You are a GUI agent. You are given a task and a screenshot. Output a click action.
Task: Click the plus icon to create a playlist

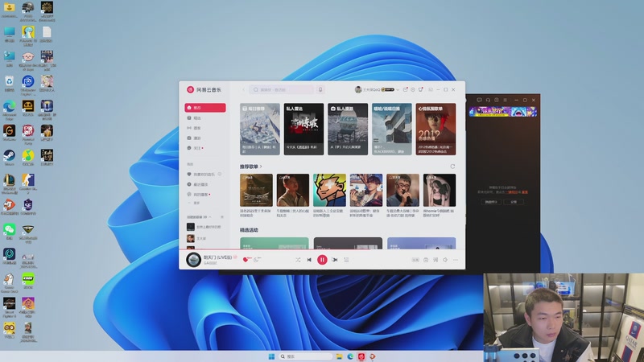(222, 216)
